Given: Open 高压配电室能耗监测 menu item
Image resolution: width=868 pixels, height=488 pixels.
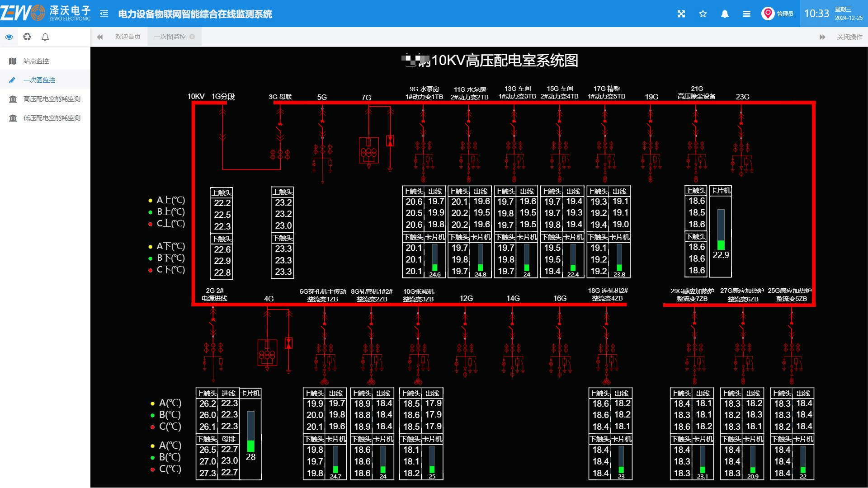Looking at the screenshot, I should (x=52, y=99).
